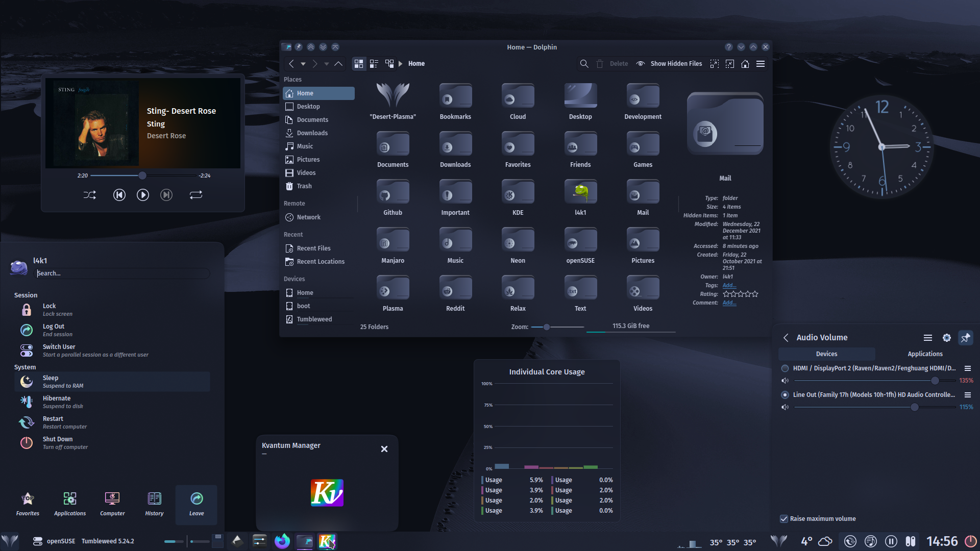This screenshot has height=551, width=980.
Task: Play the Sting Desert Rose track
Action: (x=143, y=195)
